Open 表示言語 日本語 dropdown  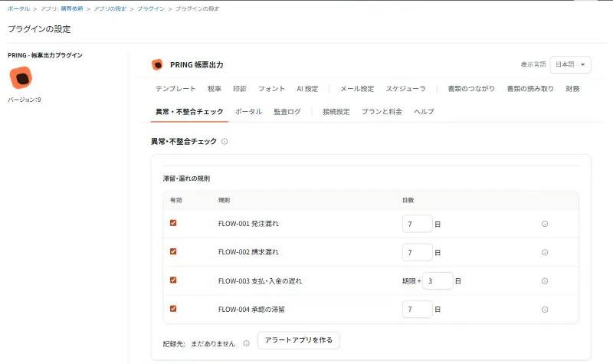(x=570, y=64)
